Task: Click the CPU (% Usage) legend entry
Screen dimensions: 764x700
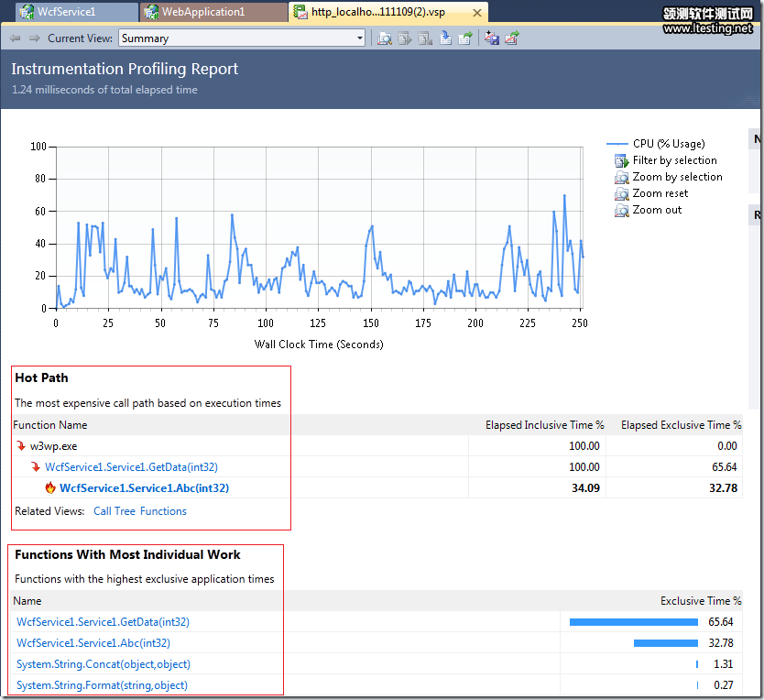Action: tap(656, 144)
